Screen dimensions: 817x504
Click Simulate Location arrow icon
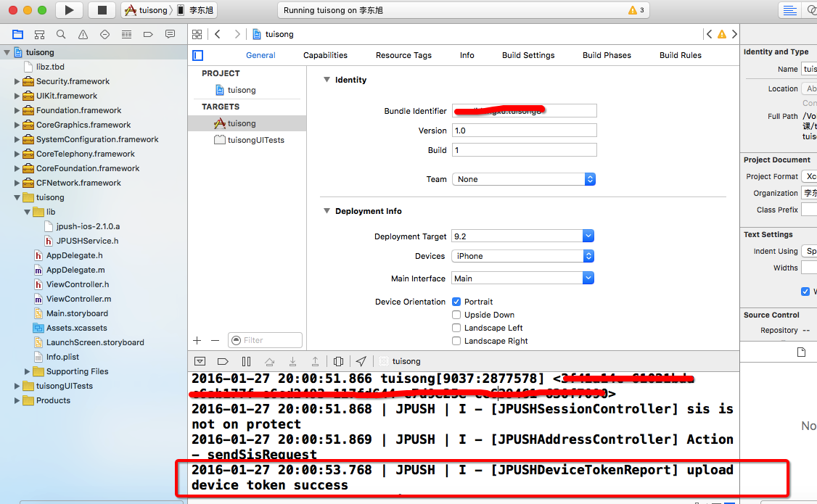tap(361, 361)
